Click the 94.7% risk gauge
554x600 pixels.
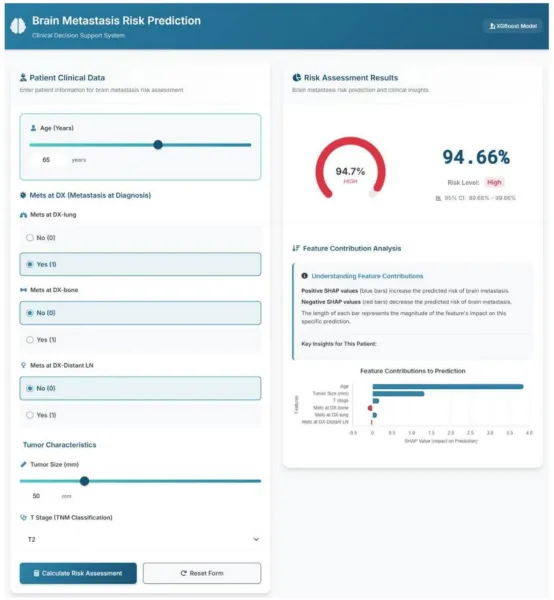[350, 170]
